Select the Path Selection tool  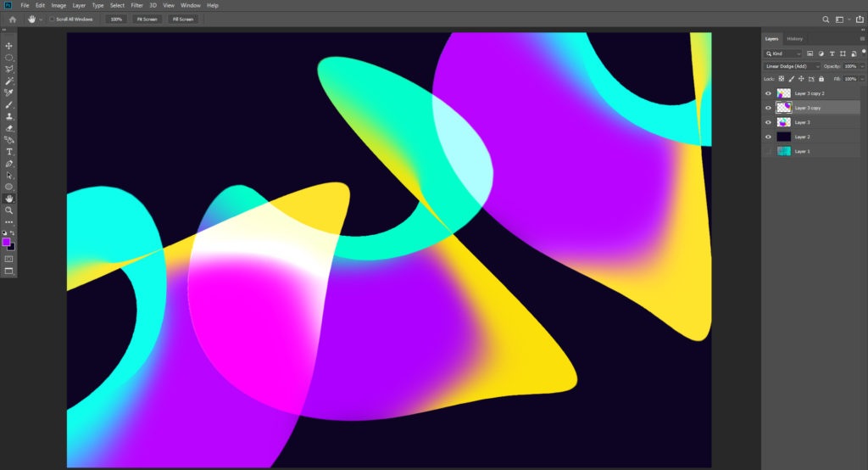[8, 175]
